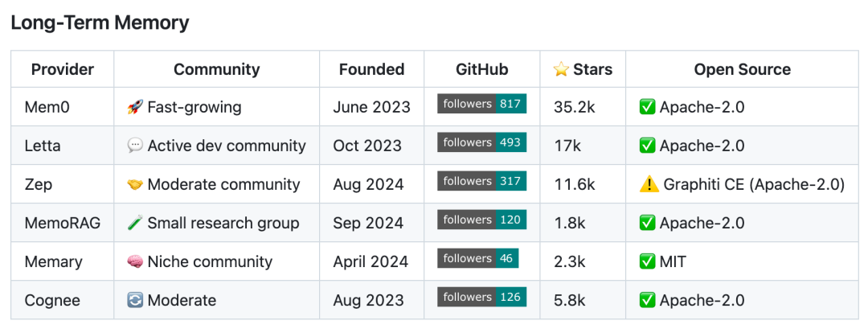Viewport: 868px width, 333px height.
Task: Click the star icon in Stars header
Action: click(561, 69)
